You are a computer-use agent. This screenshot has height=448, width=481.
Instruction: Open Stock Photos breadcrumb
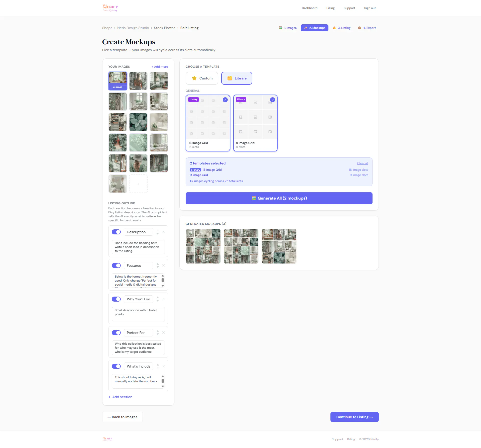[x=165, y=28]
